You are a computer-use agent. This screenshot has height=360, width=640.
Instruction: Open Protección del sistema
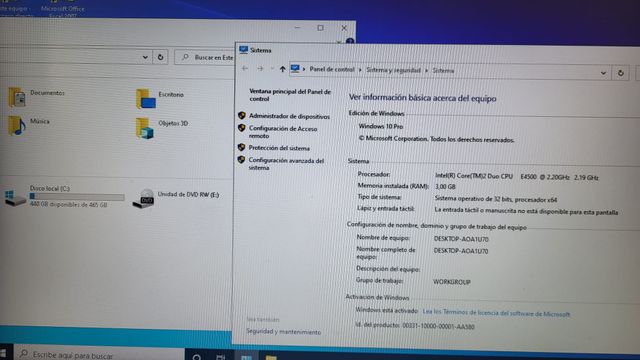[x=279, y=148]
